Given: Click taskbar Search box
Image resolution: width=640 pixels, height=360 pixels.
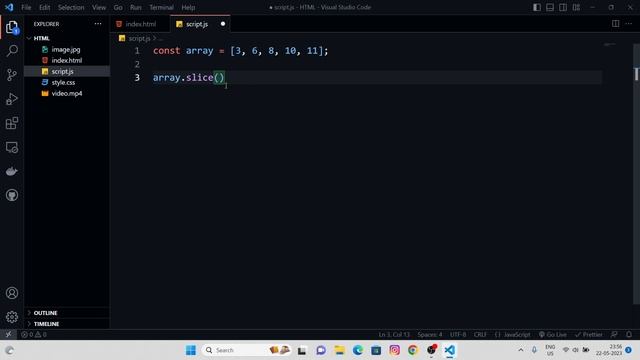Looking at the screenshot, I should [246, 350].
